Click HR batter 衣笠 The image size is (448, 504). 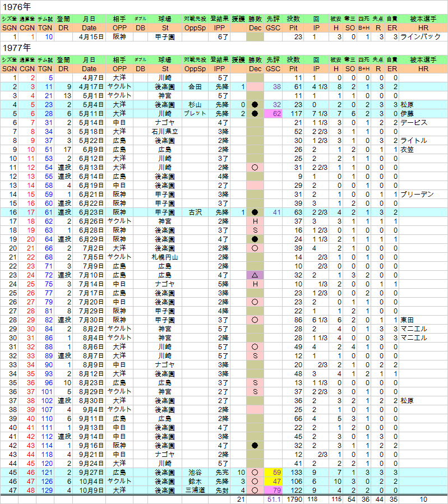pos(407,150)
